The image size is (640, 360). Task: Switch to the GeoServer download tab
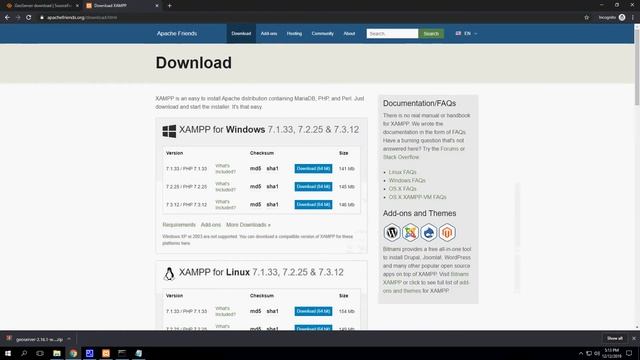(x=41, y=6)
